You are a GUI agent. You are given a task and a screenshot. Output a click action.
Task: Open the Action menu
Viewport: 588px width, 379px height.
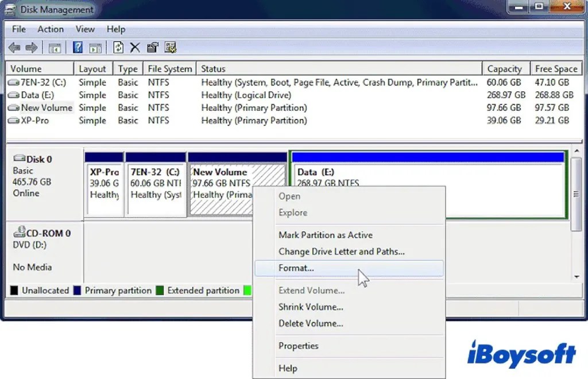51,29
